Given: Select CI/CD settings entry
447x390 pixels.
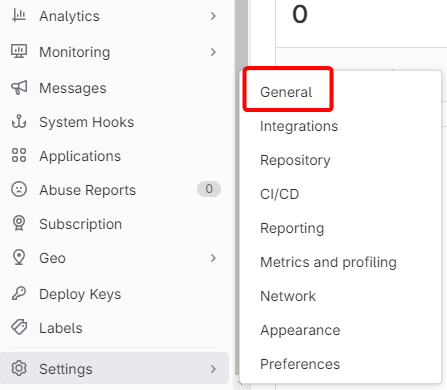Looking at the screenshot, I should (x=280, y=194).
